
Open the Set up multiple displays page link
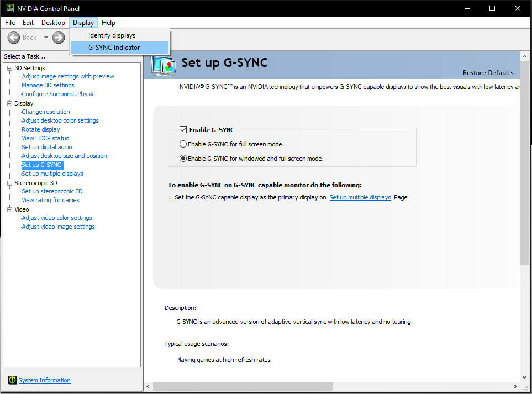(x=360, y=197)
